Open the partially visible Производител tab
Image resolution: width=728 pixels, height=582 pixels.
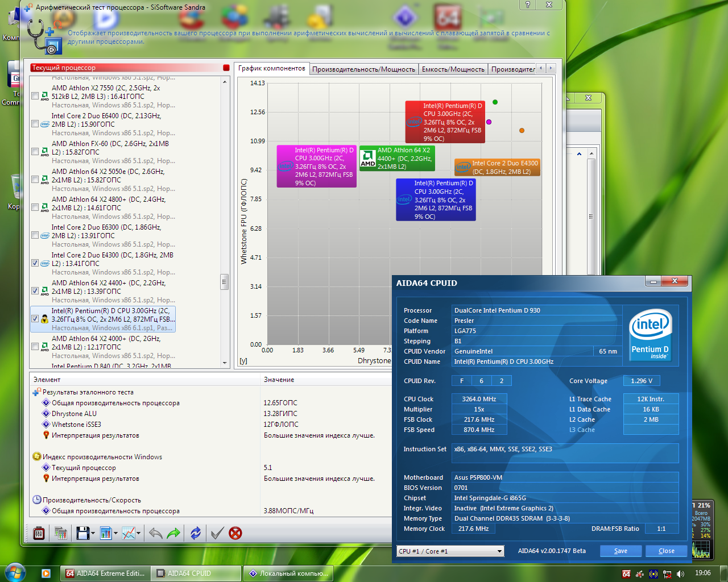point(512,69)
